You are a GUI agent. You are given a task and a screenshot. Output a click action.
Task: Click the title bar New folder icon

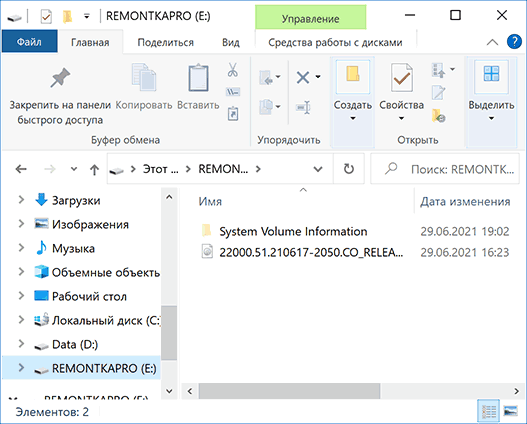pyautogui.click(x=67, y=16)
